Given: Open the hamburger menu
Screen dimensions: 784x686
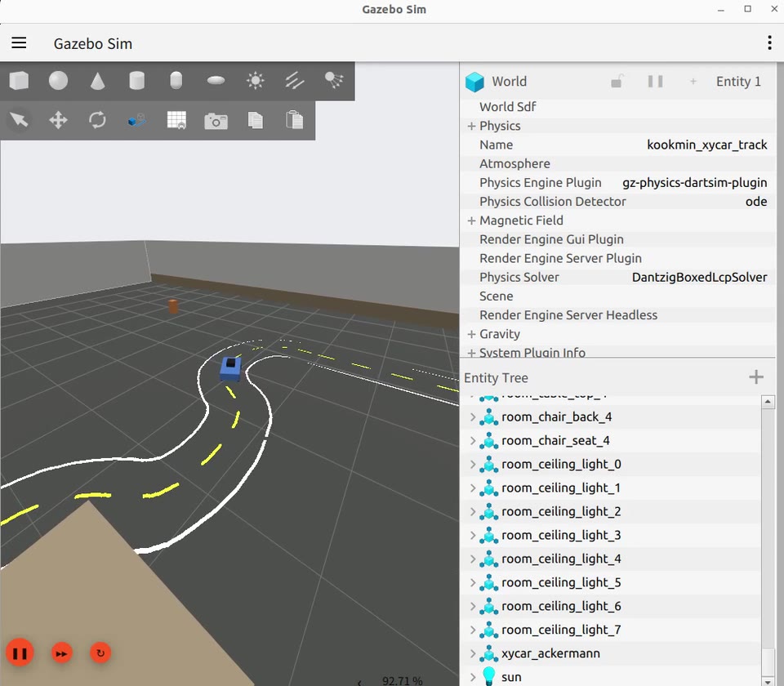Looking at the screenshot, I should click(x=19, y=43).
